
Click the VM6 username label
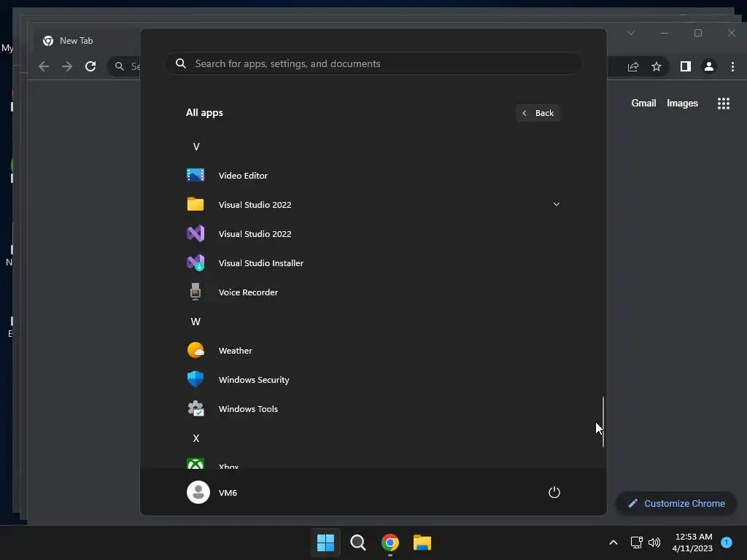[x=228, y=492]
